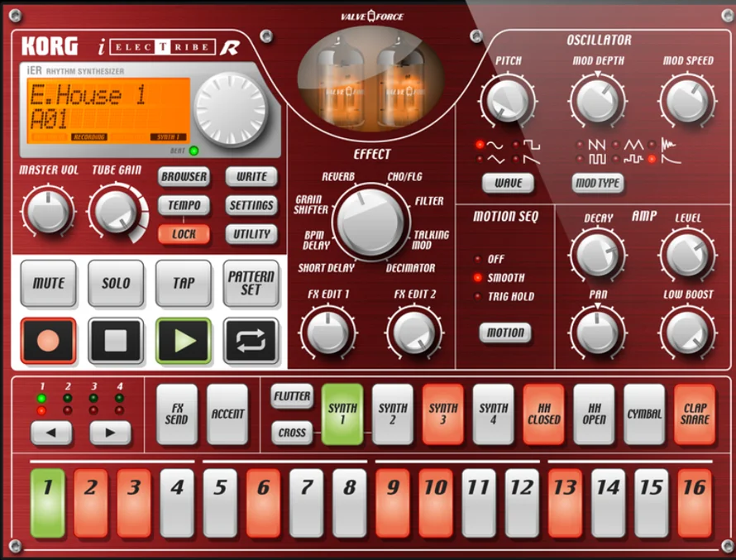Click the Tube Gain knob
The width and height of the screenshot is (736, 560).
click(116, 211)
